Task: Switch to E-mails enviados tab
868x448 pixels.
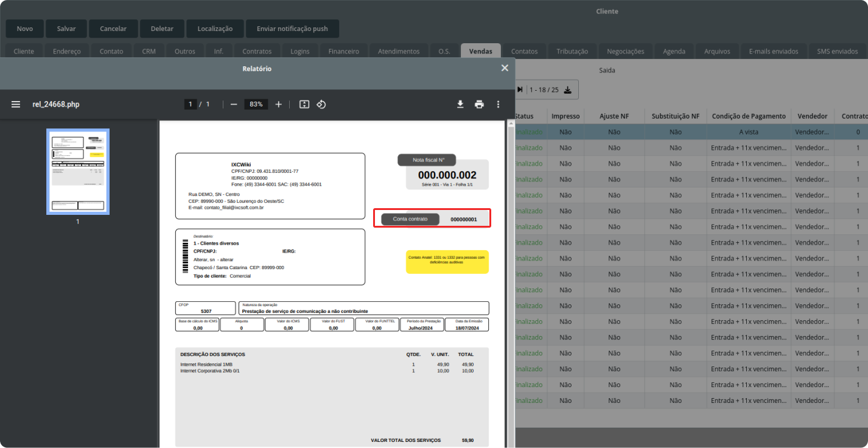Action: click(774, 51)
